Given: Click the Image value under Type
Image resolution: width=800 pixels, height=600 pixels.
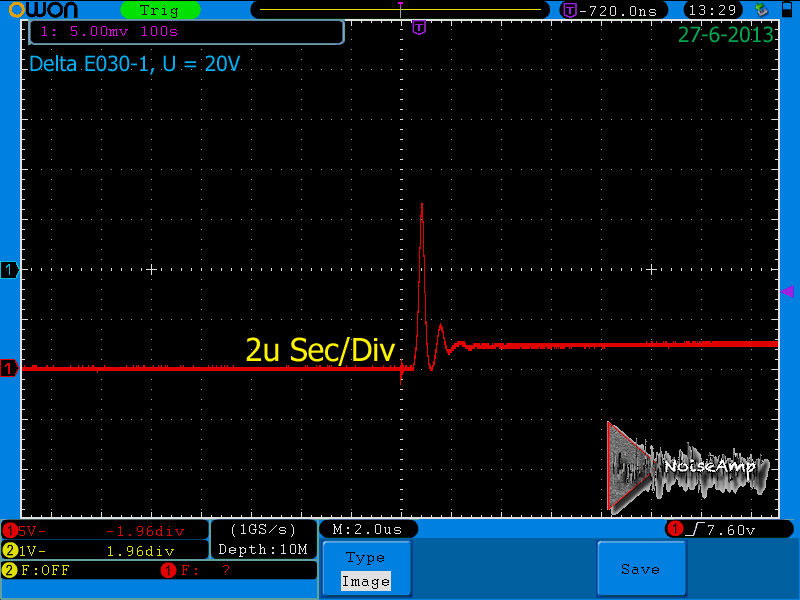Looking at the screenshot, I should pos(366,582).
